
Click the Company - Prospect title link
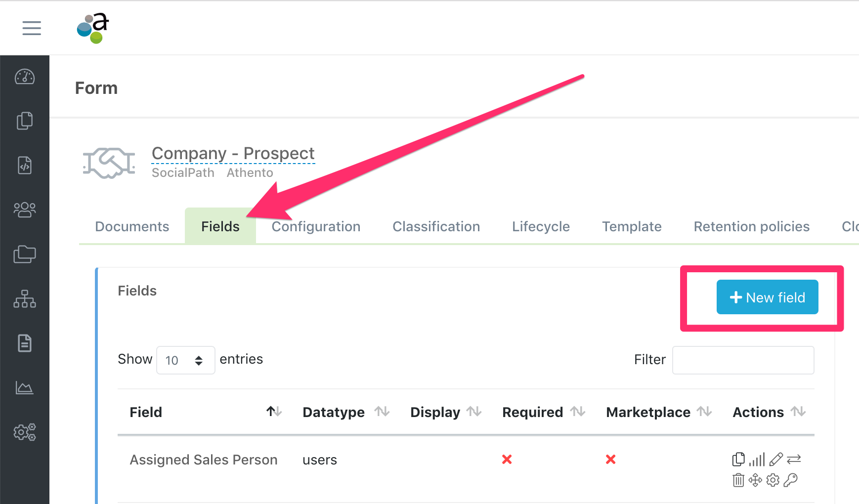(x=233, y=153)
